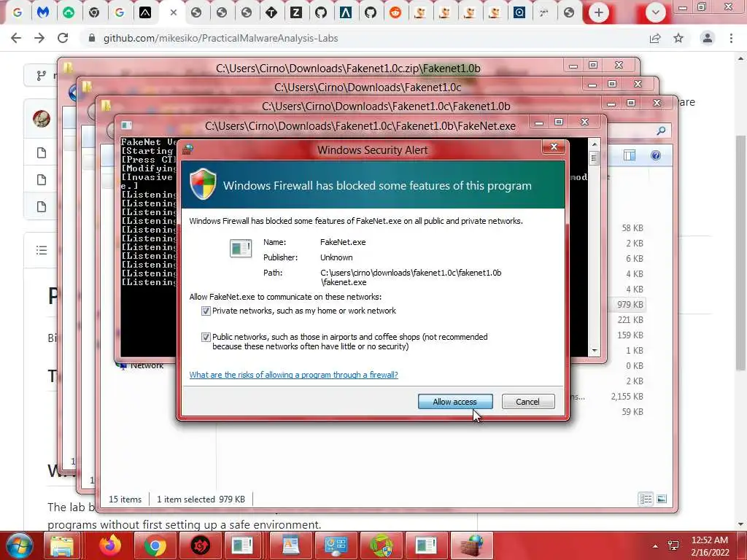This screenshot has height=560, width=747.
Task: Reload the GitHub page
Action: [63, 38]
